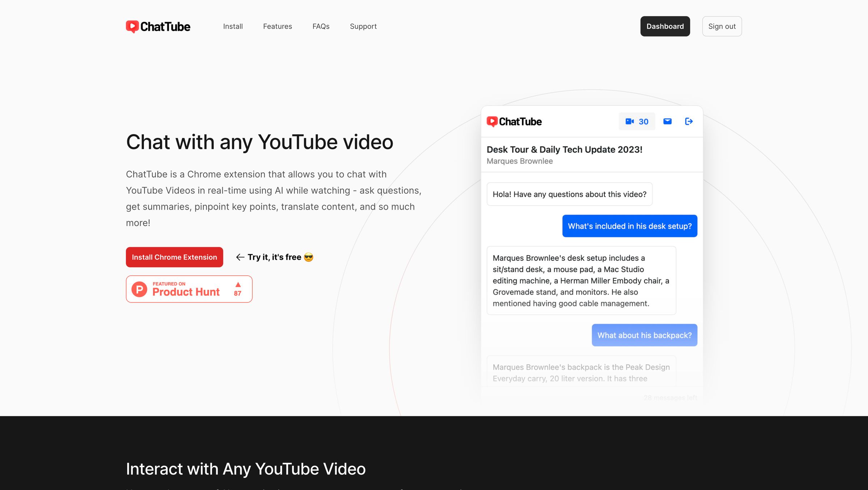868x490 pixels.
Task: Click the Product Hunt upvote triangle
Action: tap(238, 285)
